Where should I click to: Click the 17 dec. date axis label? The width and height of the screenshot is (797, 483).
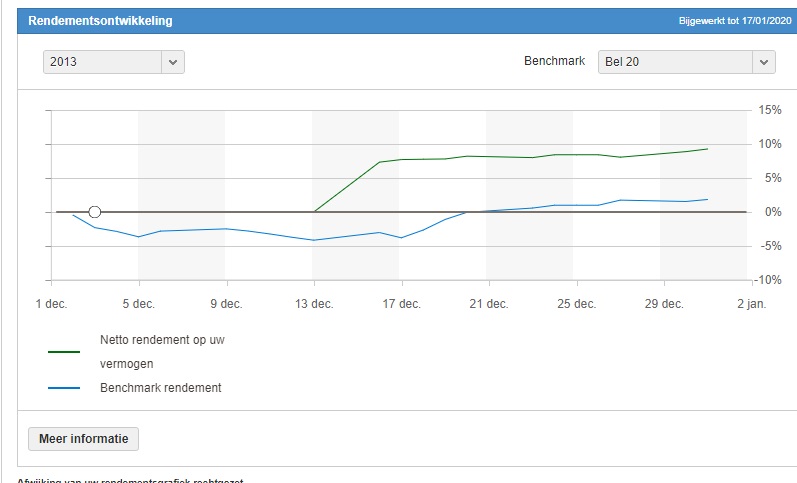[400, 303]
